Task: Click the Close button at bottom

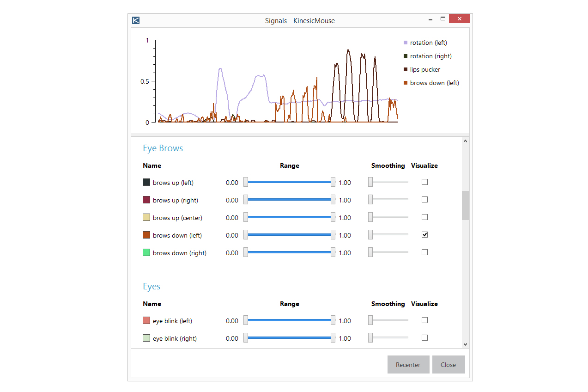Action: coord(449,365)
